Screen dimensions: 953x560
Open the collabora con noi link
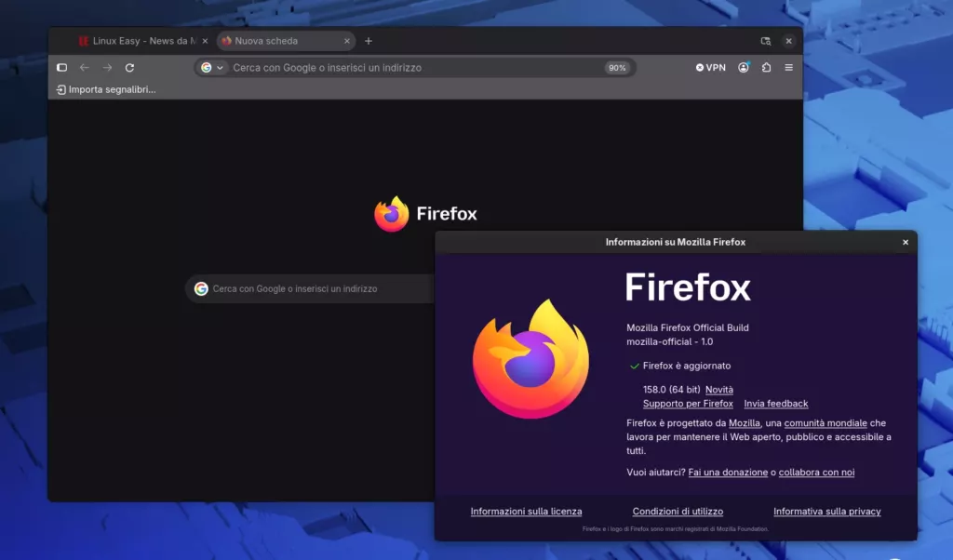(x=816, y=472)
